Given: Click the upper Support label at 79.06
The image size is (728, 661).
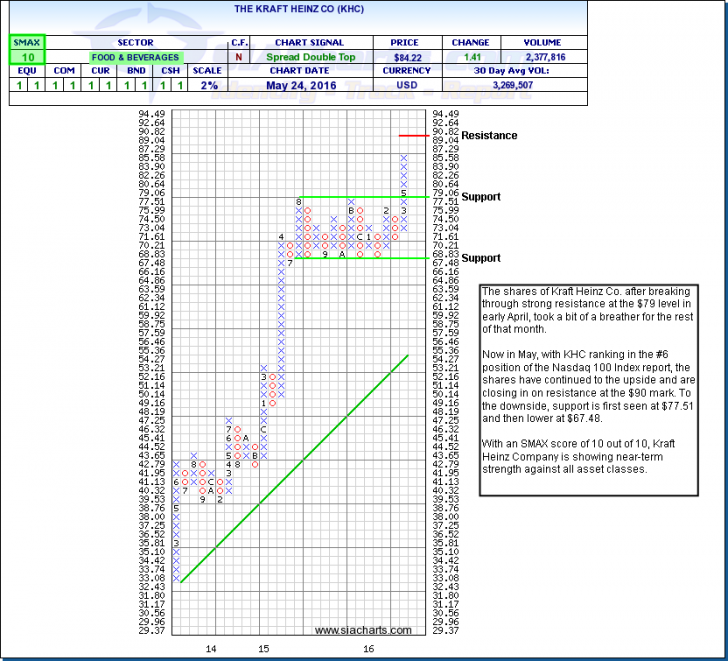Looking at the screenshot, I should (481, 197).
